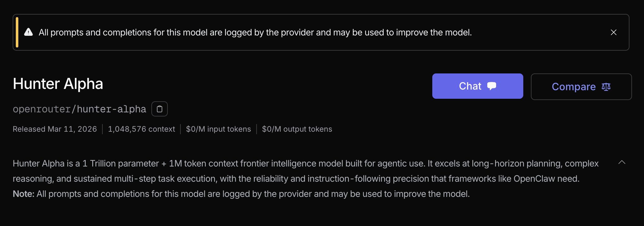644x226 pixels.
Task: Click the bold Note label
Action: 23,194
